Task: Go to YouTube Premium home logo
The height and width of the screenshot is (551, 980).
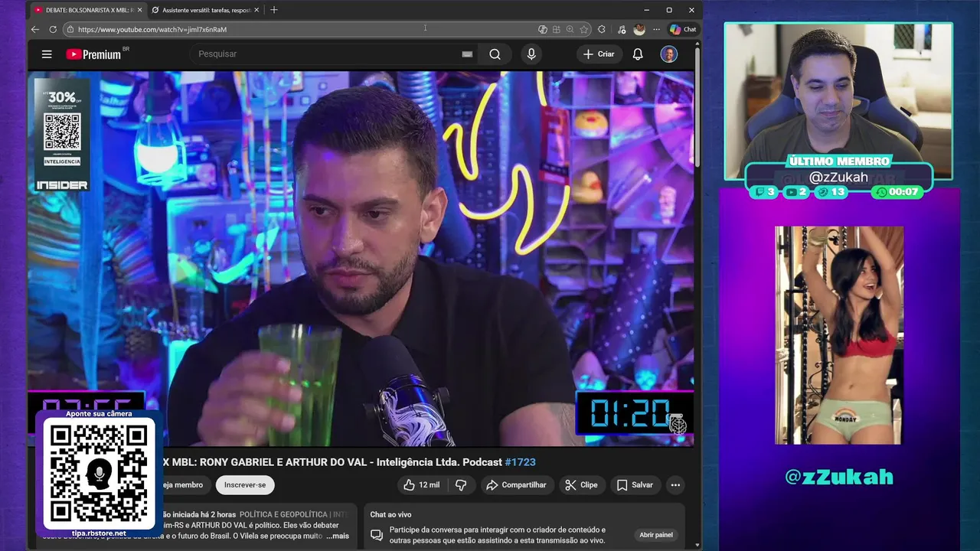Action: tap(93, 54)
